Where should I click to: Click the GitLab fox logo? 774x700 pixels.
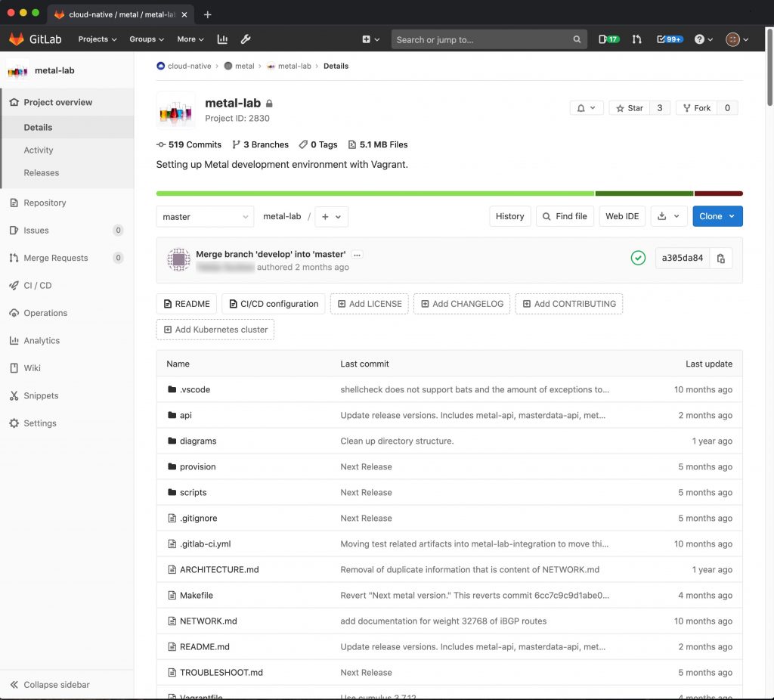coord(17,39)
